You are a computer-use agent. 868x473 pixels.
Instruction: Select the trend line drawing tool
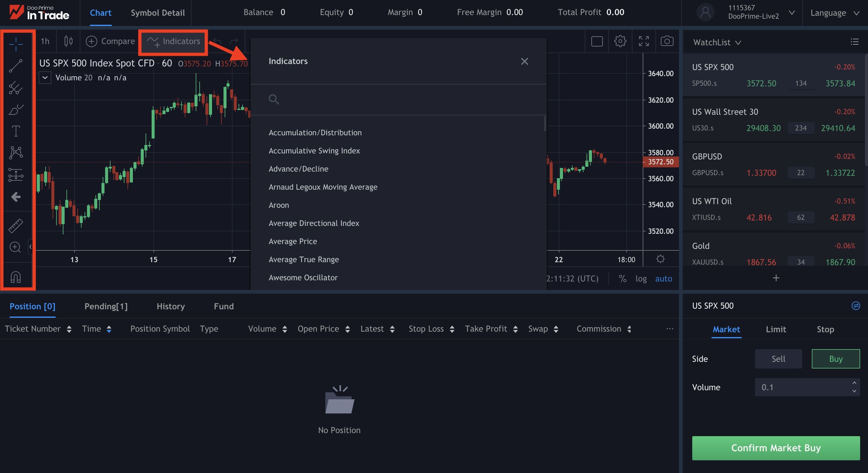[x=16, y=66]
